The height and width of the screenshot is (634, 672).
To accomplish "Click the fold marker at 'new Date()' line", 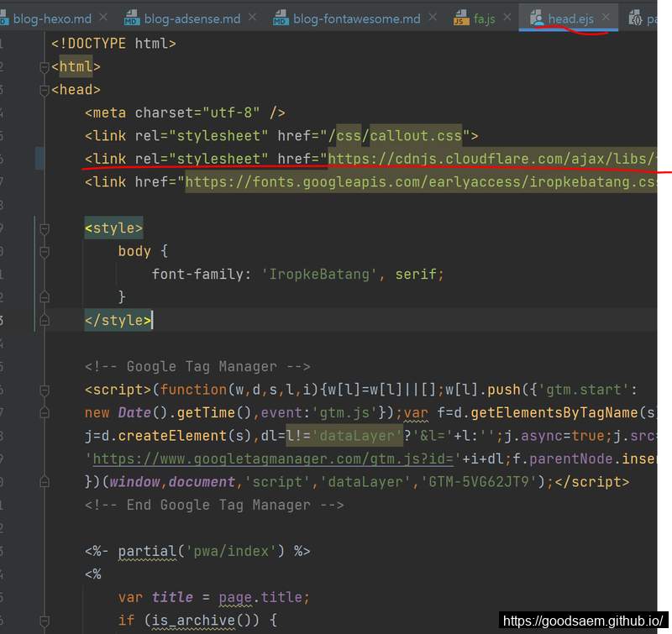I will [x=44, y=413].
